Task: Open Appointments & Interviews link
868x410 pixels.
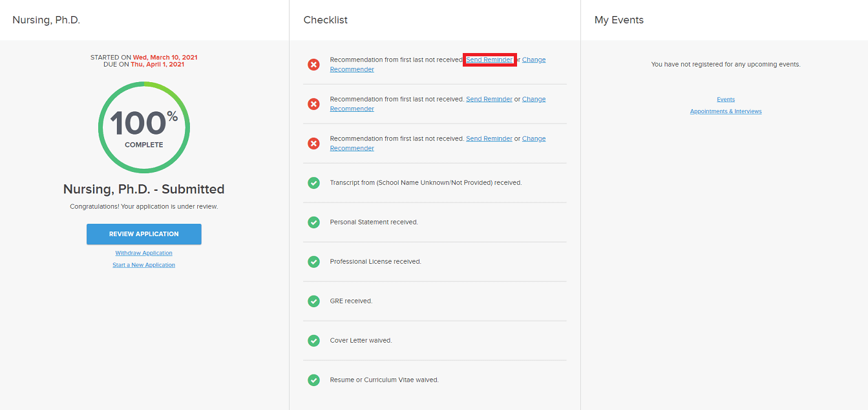Action: pyautogui.click(x=726, y=112)
